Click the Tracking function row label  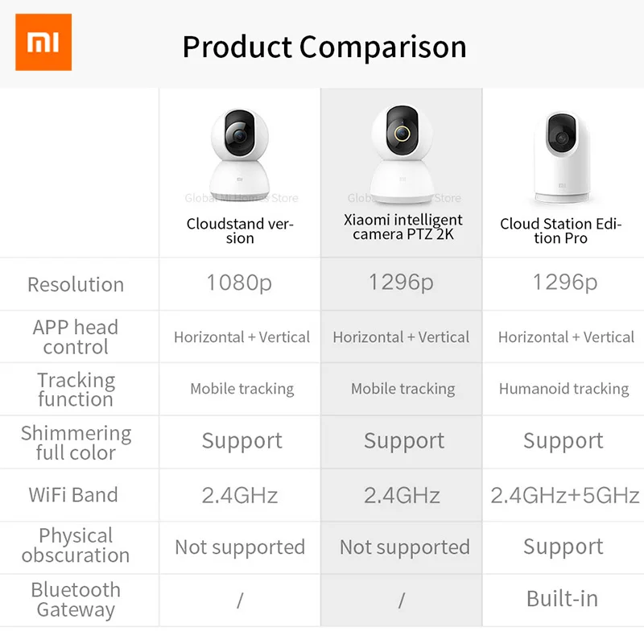click(x=76, y=390)
